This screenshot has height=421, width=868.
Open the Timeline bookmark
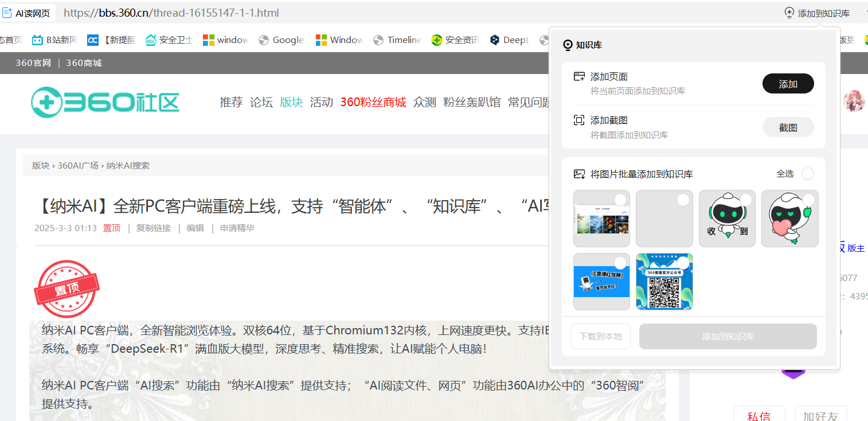(397, 40)
